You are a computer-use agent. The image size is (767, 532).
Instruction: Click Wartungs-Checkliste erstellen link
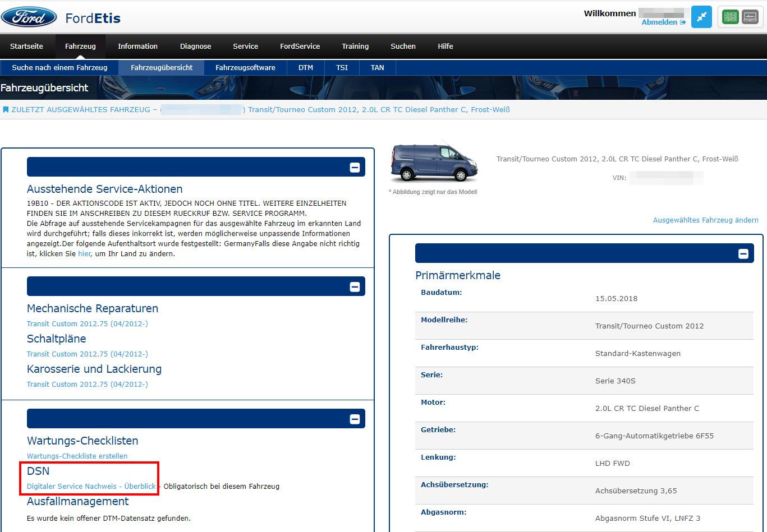[x=77, y=456]
